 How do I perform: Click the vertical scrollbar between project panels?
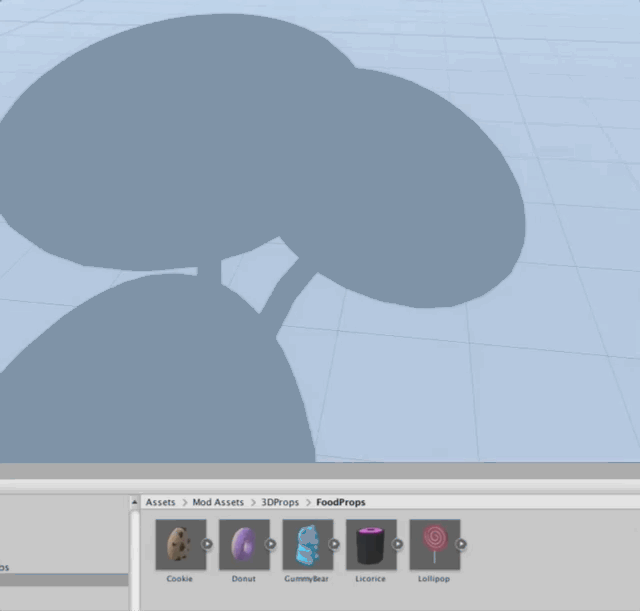point(134,560)
